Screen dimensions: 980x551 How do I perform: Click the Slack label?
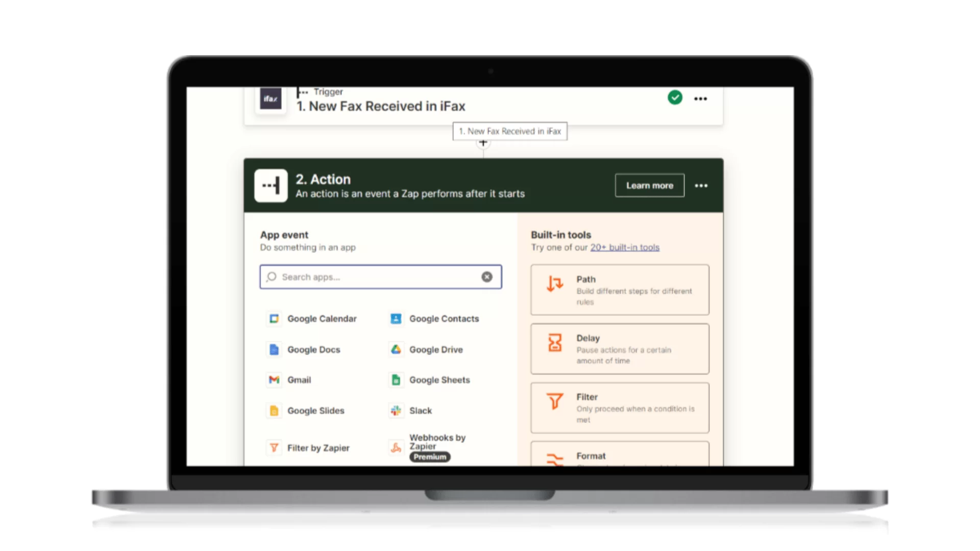pos(421,411)
